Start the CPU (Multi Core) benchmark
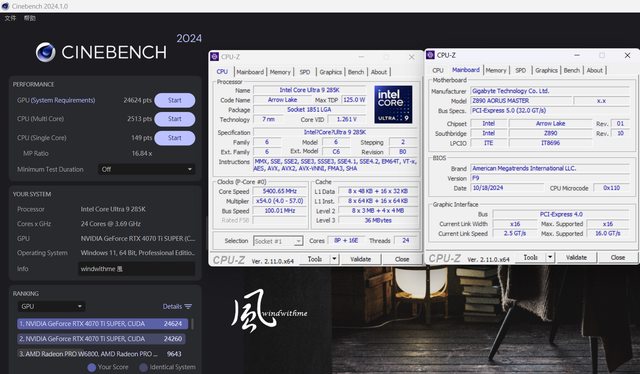Viewport: 640px width, 374px height. pyautogui.click(x=175, y=119)
